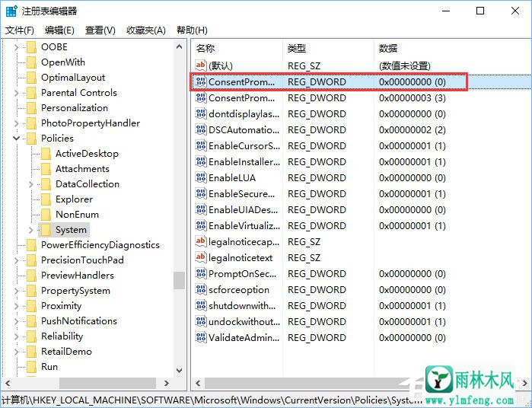The height and width of the screenshot is (408, 532).
Task: Click the legalnoticecap... string icon
Action: tap(200, 241)
